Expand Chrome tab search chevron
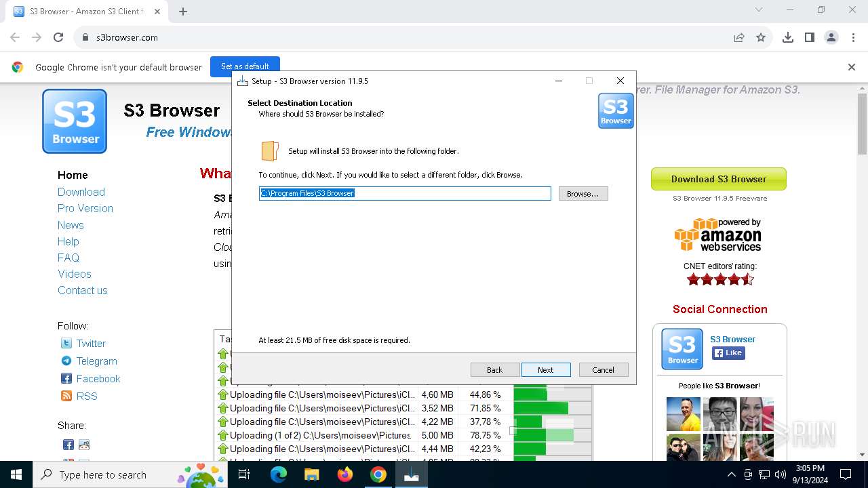 point(759,9)
